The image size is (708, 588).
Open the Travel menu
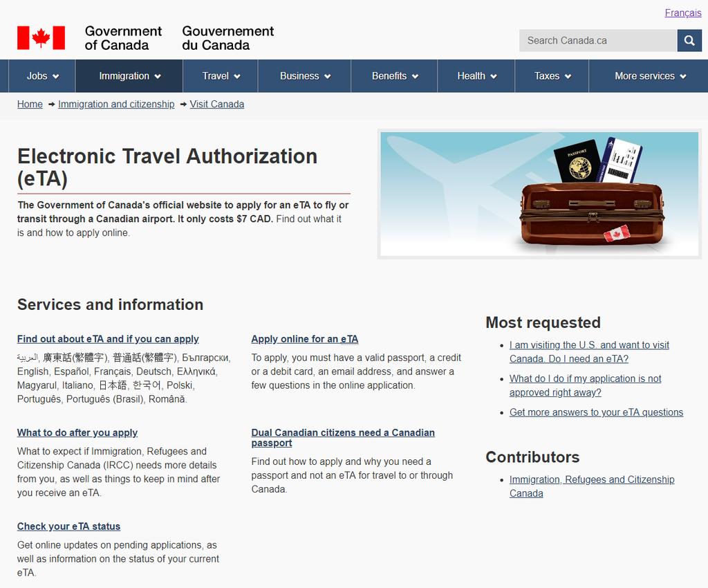tap(221, 76)
